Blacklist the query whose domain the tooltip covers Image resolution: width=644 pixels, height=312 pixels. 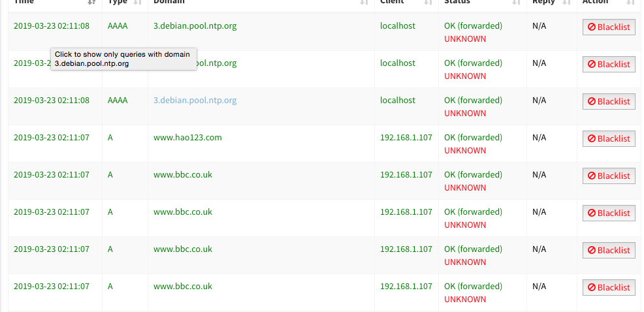[x=609, y=65]
